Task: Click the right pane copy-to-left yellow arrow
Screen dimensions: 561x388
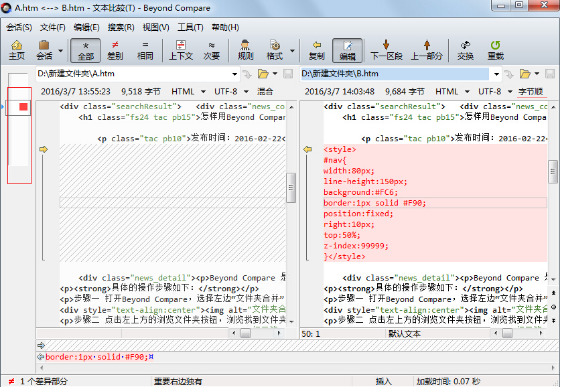Action: tap(308, 149)
